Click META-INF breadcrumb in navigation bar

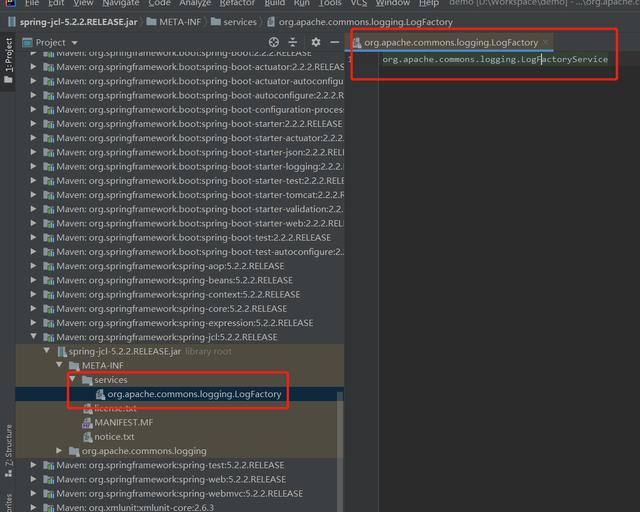coord(174,22)
